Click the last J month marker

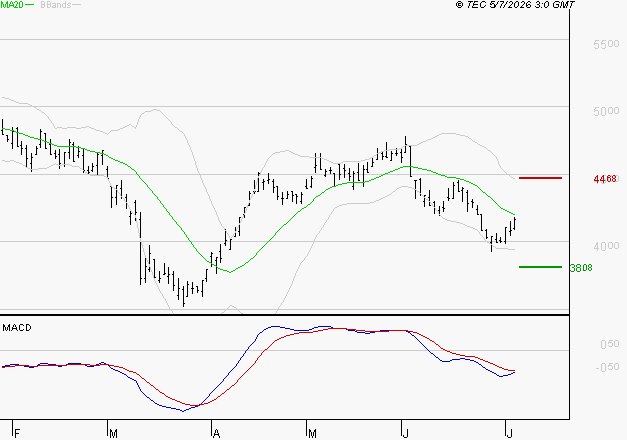pyautogui.click(x=509, y=433)
